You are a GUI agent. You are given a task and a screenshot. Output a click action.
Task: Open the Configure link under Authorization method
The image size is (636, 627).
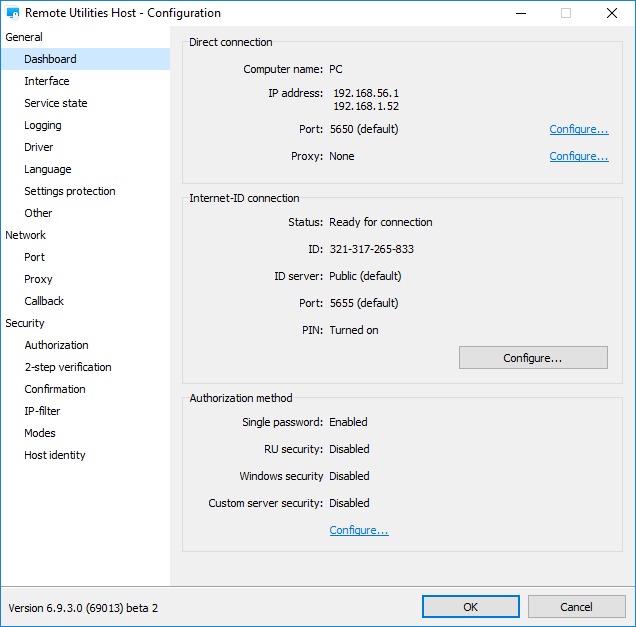point(359,530)
